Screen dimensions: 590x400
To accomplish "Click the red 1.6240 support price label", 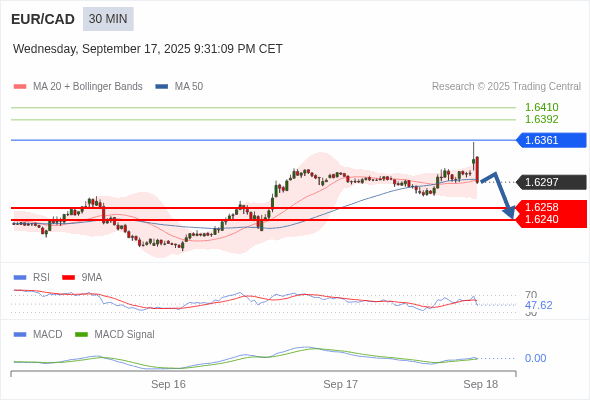I will pyautogui.click(x=541, y=219).
